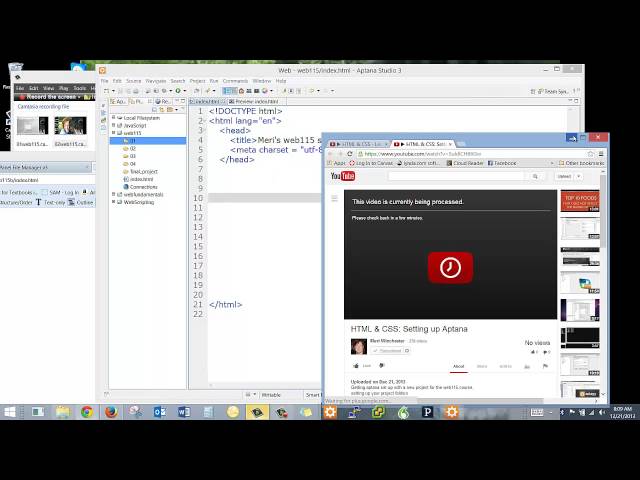
Task: Open the Other bookmarks folder
Action: pyautogui.click(x=581, y=163)
